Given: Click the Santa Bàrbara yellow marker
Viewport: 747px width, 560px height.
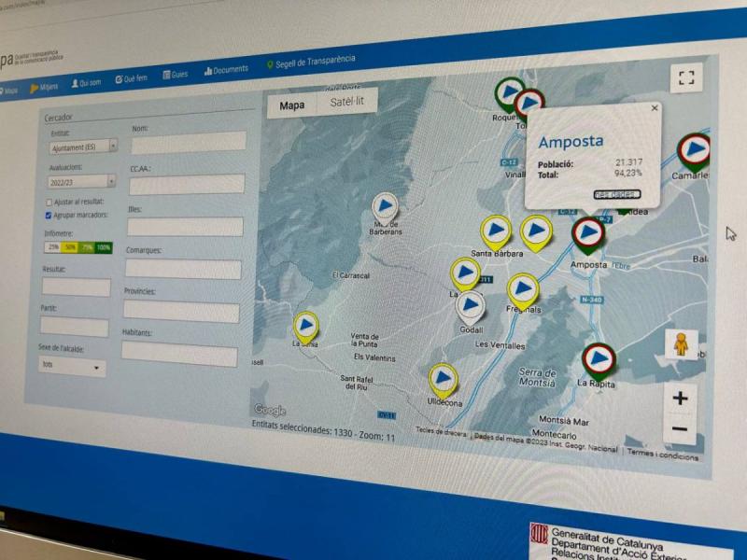Looking at the screenshot, I should 495,231.
